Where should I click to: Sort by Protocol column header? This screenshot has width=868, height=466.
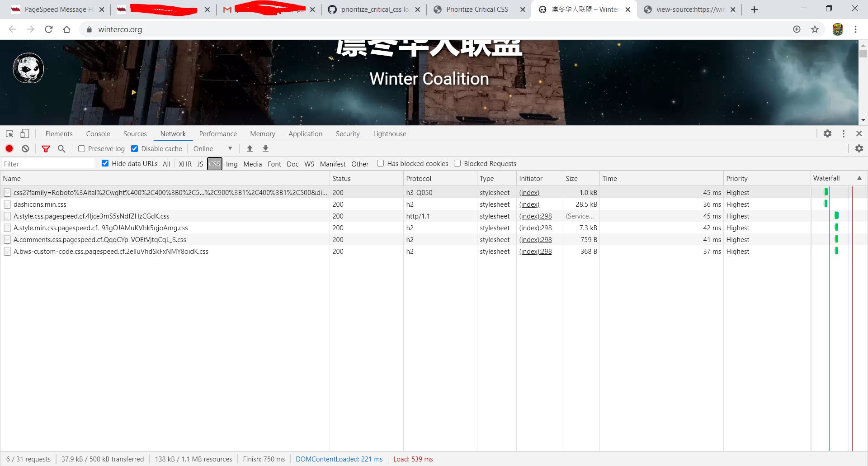440,178
